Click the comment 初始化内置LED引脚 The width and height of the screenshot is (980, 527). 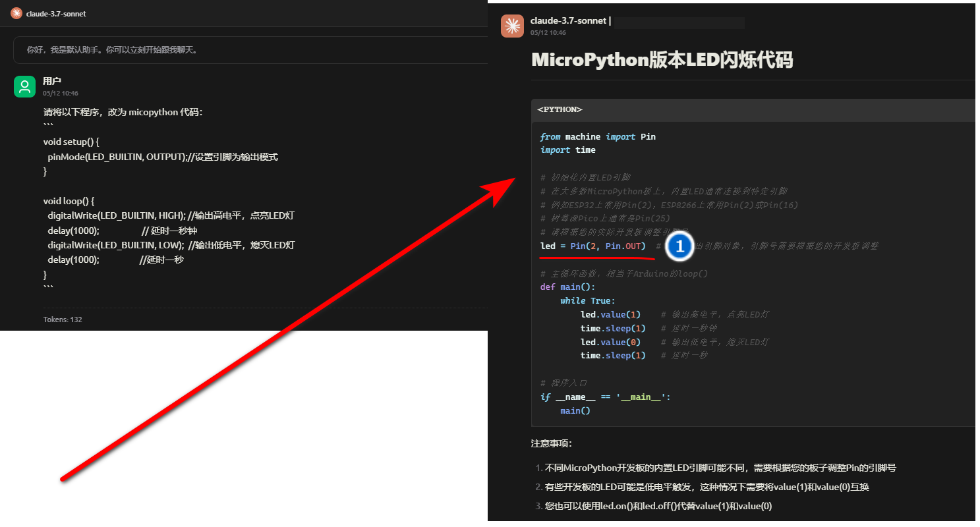pos(585,177)
